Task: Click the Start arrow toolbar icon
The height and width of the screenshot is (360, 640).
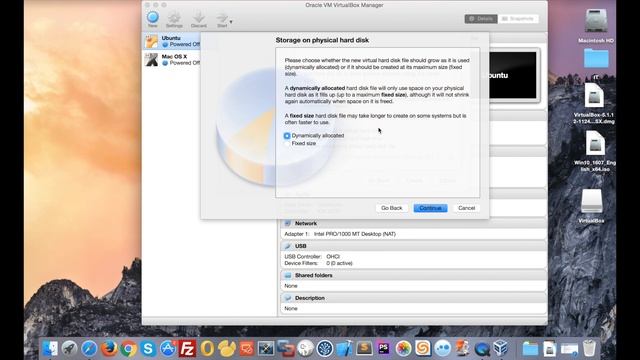Action: coord(222,19)
